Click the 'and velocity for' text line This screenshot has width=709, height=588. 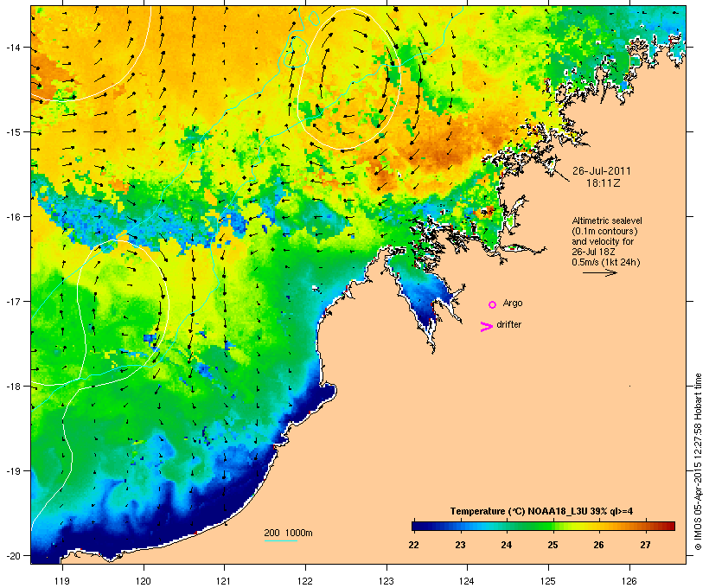tap(603, 241)
